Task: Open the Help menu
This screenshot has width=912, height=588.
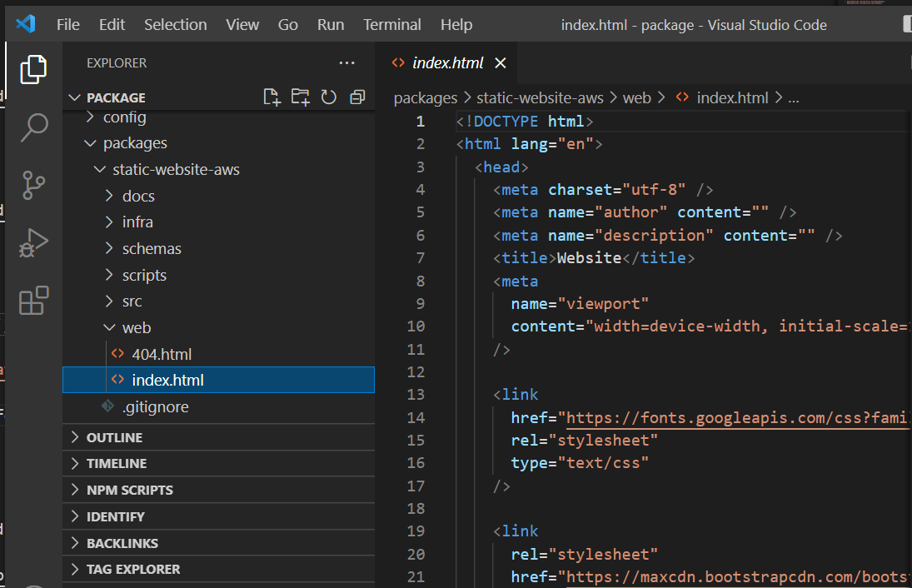Action: [456, 24]
